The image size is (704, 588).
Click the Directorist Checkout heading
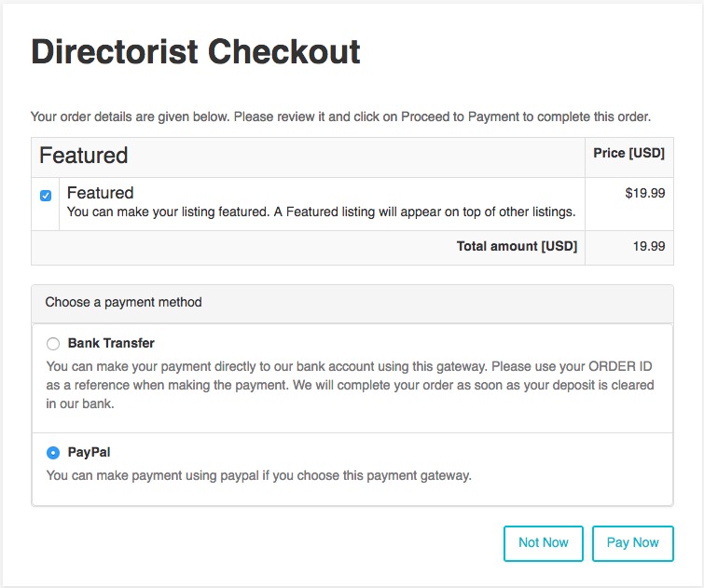196,52
